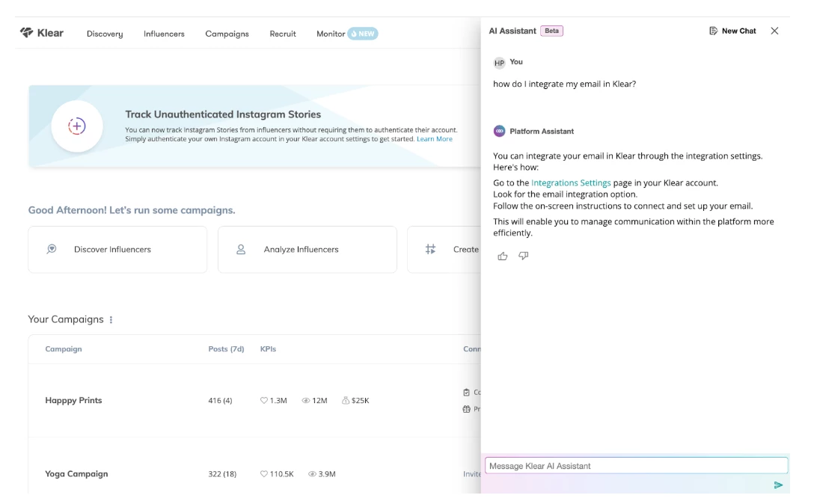The height and width of the screenshot is (504, 814).
Task: Start a New Chat in AI Assistant
Action: [732, 31]
